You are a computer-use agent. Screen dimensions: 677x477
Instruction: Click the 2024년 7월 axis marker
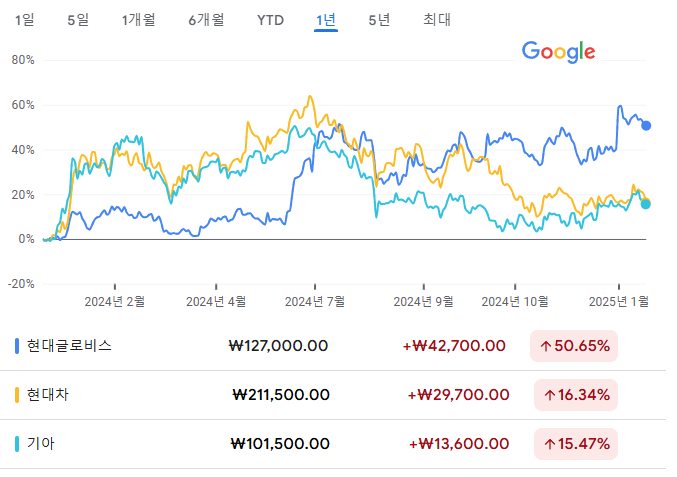[x=315, y=301]
